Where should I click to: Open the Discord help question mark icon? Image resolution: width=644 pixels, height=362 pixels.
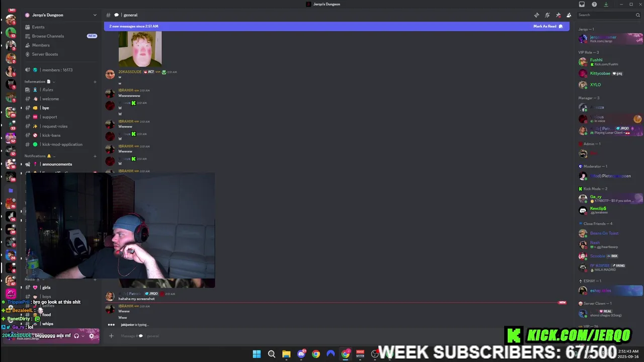pyautogui.click(x=594, y=4)
